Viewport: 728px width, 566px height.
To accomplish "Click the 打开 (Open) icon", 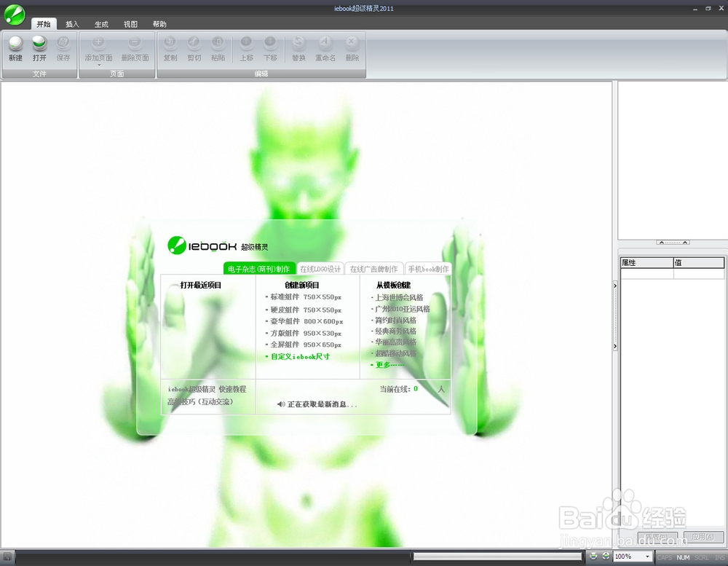I will tap(39, 43).
